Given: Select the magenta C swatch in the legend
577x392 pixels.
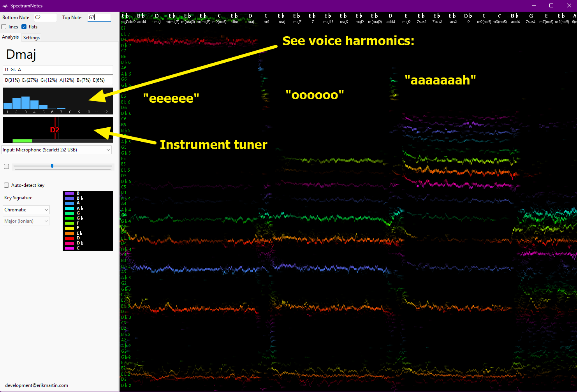Looking at the screenshot, I should (70, 248).
